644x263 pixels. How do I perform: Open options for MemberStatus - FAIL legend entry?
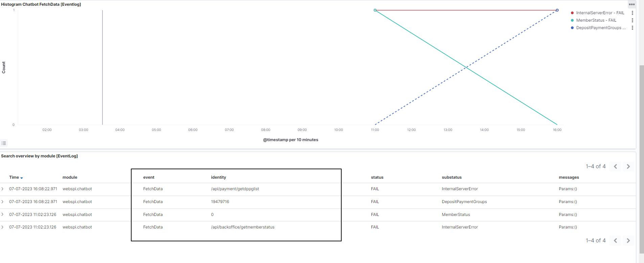point(632,20)
